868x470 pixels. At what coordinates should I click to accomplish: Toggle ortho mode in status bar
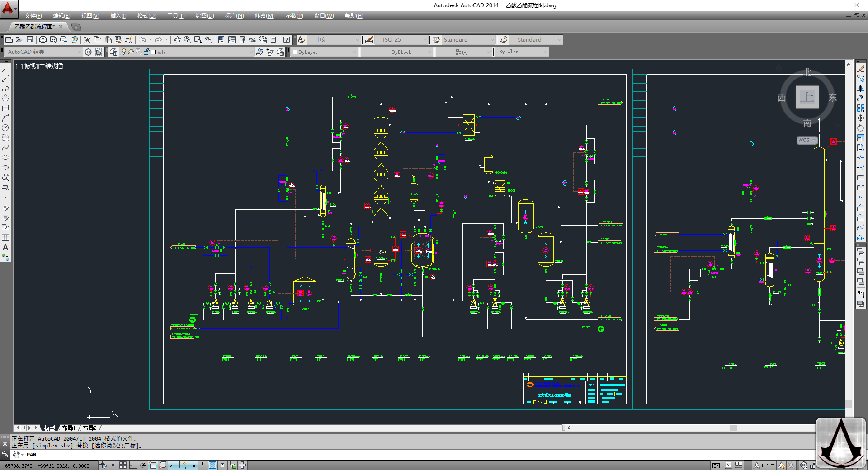(x=132, y=465)
